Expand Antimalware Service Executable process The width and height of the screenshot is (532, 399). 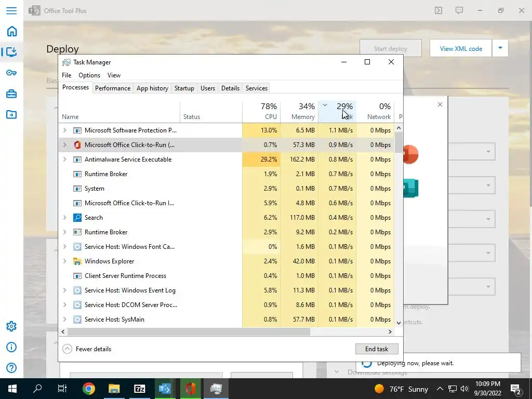(x=64, y=159)
